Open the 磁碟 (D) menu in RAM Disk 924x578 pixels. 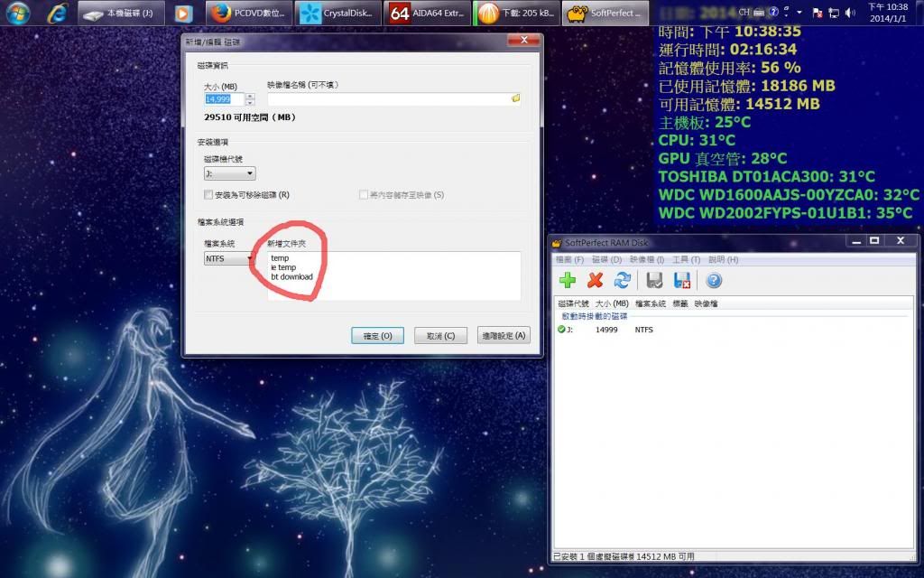pyautogui.click(x=607, y=259)
